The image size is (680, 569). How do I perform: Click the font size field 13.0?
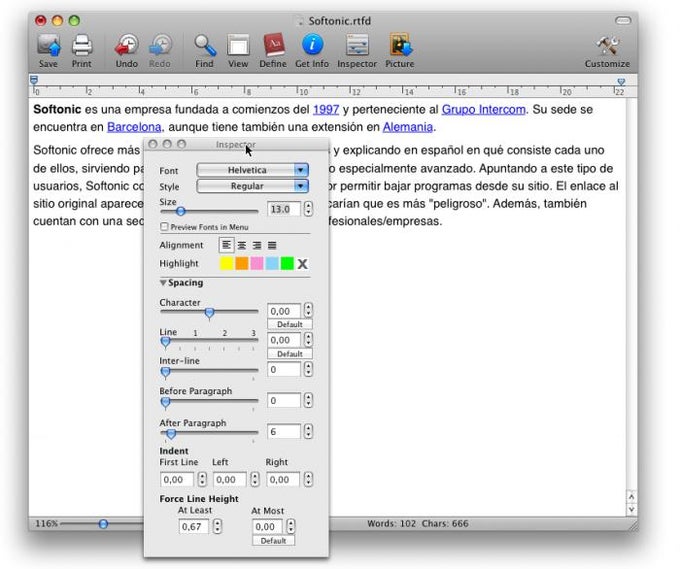point(284,209)
